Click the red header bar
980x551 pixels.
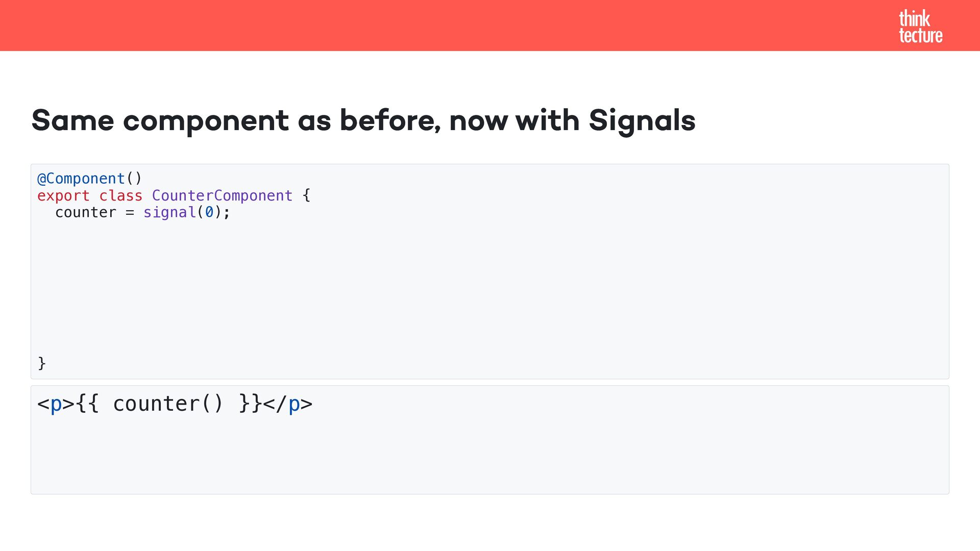point(459,26)
